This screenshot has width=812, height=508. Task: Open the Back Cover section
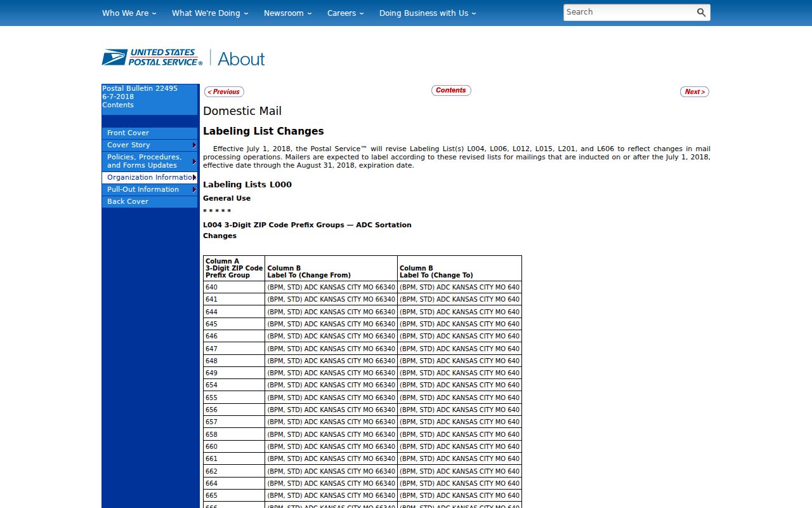pyautogui.click(x=150, y=202)
